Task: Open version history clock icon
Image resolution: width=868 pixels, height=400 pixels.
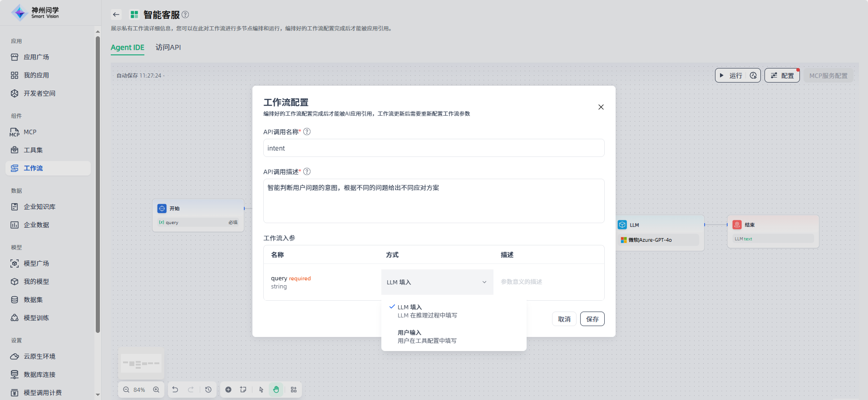Action: 208,390
